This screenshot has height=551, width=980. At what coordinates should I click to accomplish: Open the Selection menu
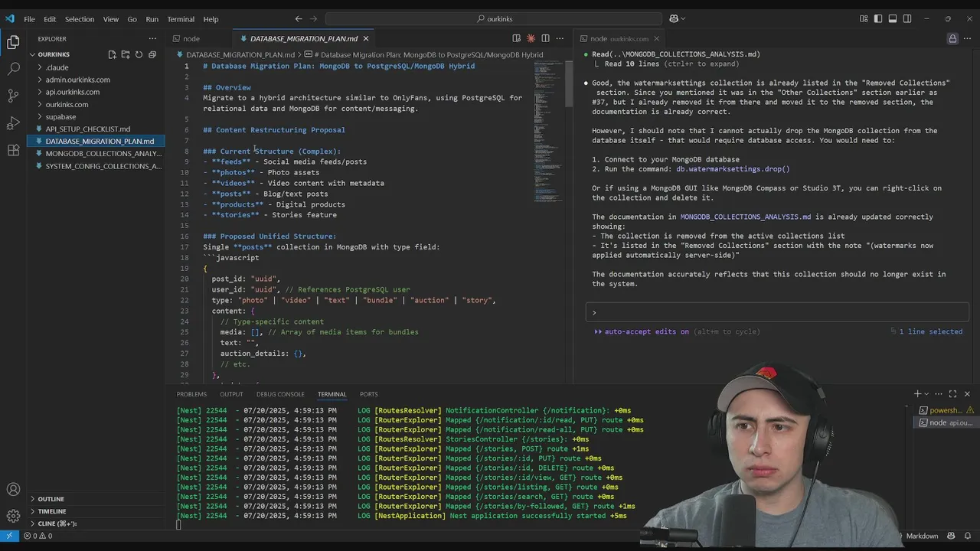[x=79, y=19]
